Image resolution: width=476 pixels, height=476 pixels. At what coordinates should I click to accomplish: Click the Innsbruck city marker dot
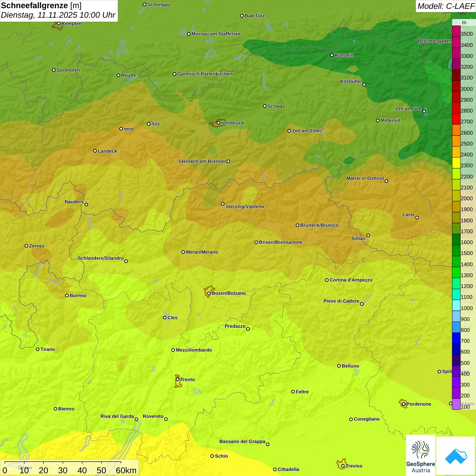pyautogui.click(x=219, y=123)
